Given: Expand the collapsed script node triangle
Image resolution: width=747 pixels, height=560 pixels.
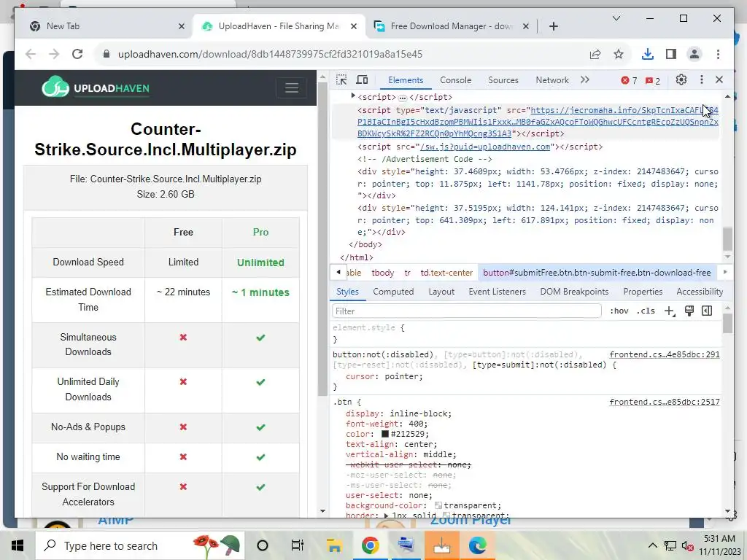Looking at the screenshot, I should click(353, 96).
